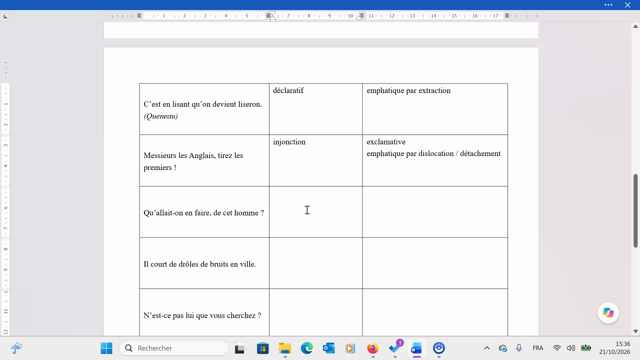
Task: Open the Wi-Fi network tray icon
Action: (x=557, y=348)
